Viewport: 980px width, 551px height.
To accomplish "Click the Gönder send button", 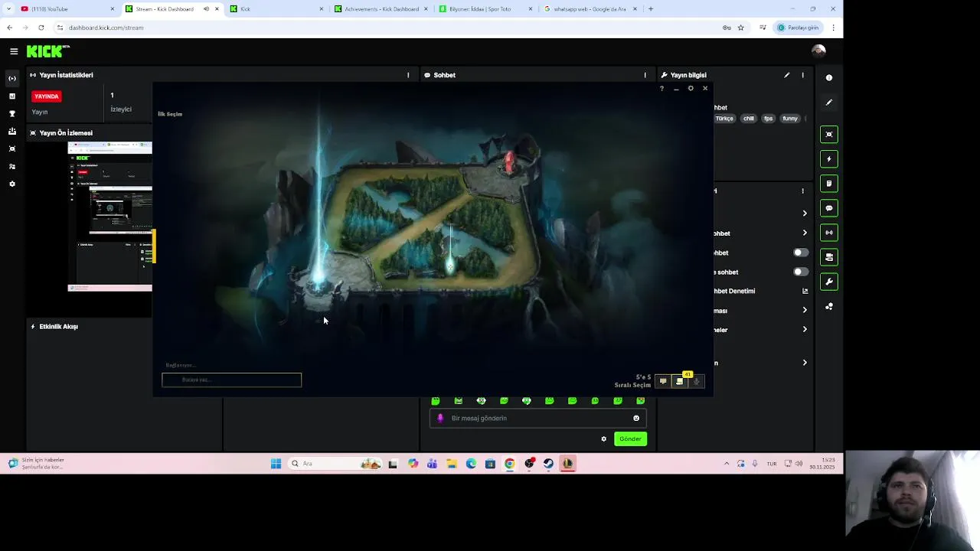I will tap(630, 439).
